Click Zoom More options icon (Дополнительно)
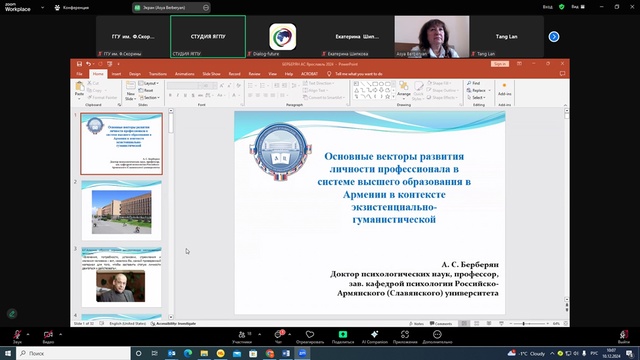 [437, 334]
